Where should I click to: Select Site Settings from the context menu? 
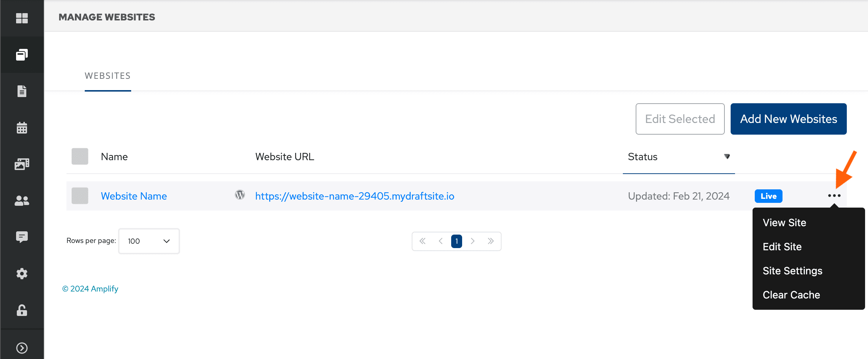pyautogui.click(x=792, y=270)
